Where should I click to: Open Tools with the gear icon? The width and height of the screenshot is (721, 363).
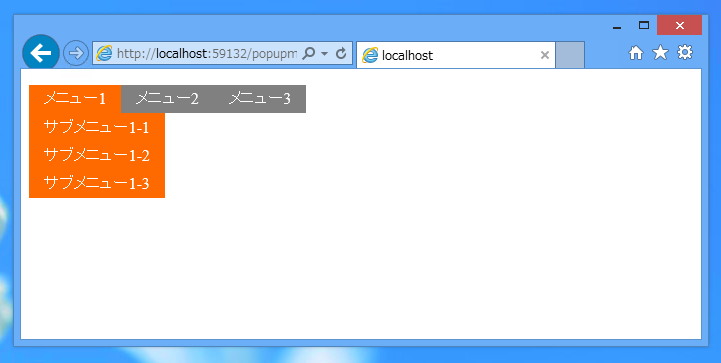(x=685, y=52)
